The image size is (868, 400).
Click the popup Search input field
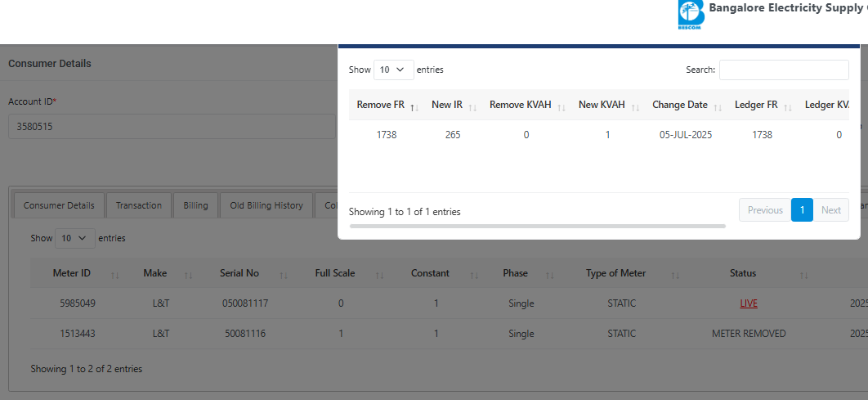[783, 70]
